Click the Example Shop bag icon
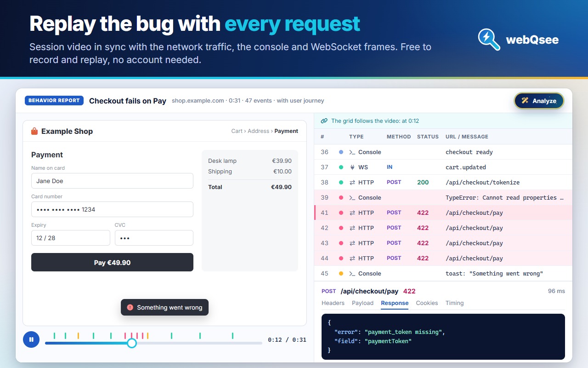The image size is (588, 368). (x=34, y=131)
